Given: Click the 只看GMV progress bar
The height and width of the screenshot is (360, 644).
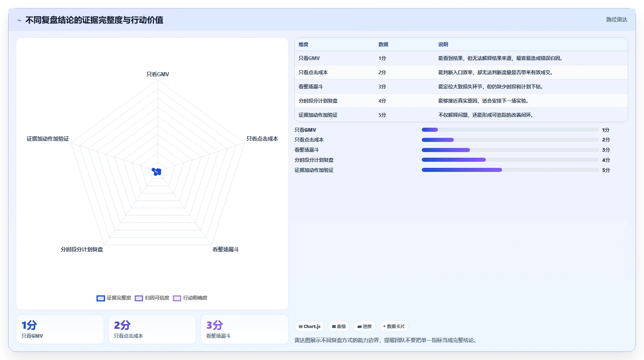Looking at the screenshot, I should click(510, 130).
